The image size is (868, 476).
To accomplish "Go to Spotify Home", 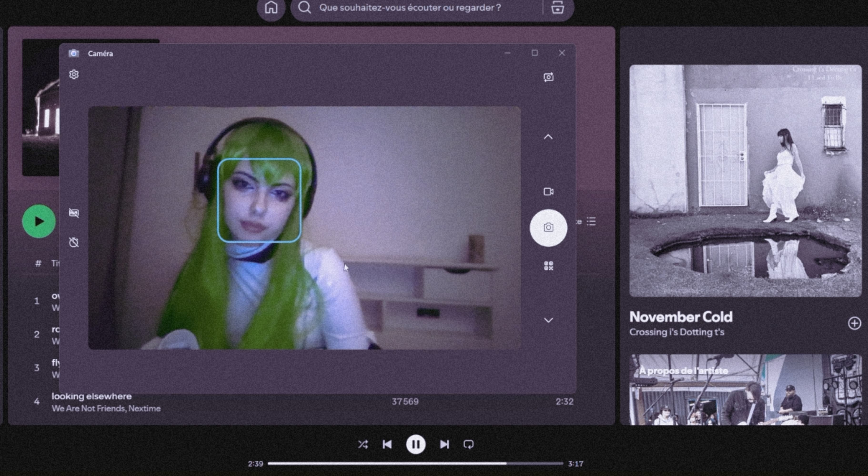I will pyautogui.click(x=271, y=8).
